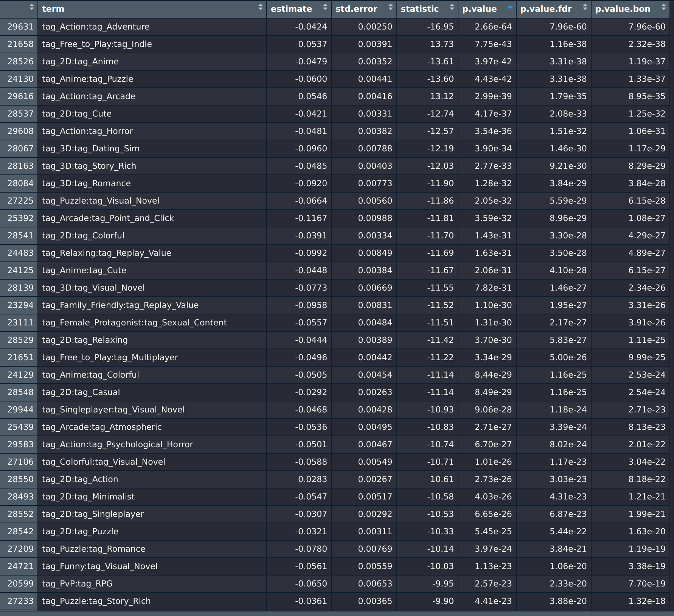Select the tag_3D:tag_Dating_Sim term cell
The width and height of the screenshot is (674, 616).
(x=91, y=149)
